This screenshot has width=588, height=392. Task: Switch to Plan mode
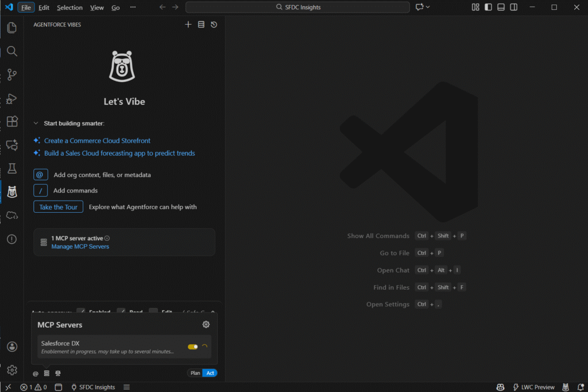[195, 373]
